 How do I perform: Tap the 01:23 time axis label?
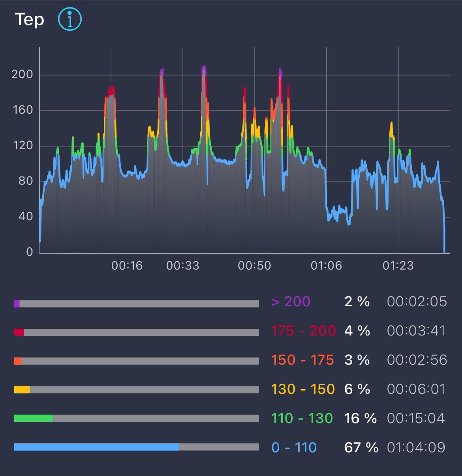coord(398,266)
